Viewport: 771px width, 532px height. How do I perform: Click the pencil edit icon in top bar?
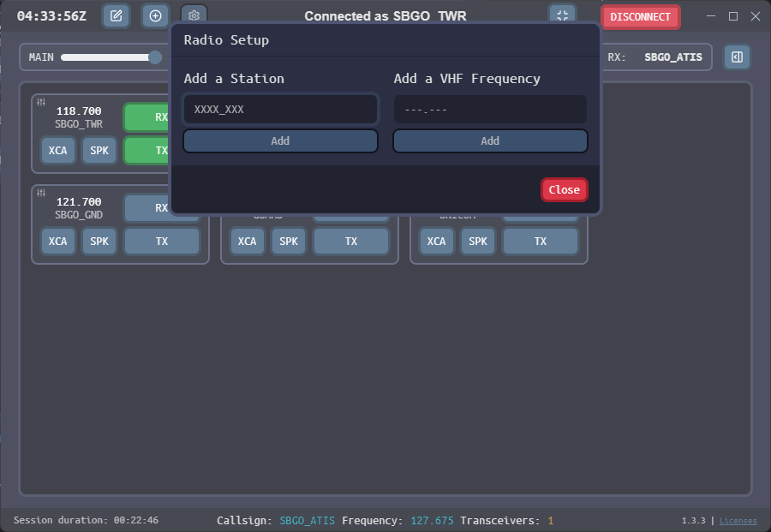pos(117,16)
